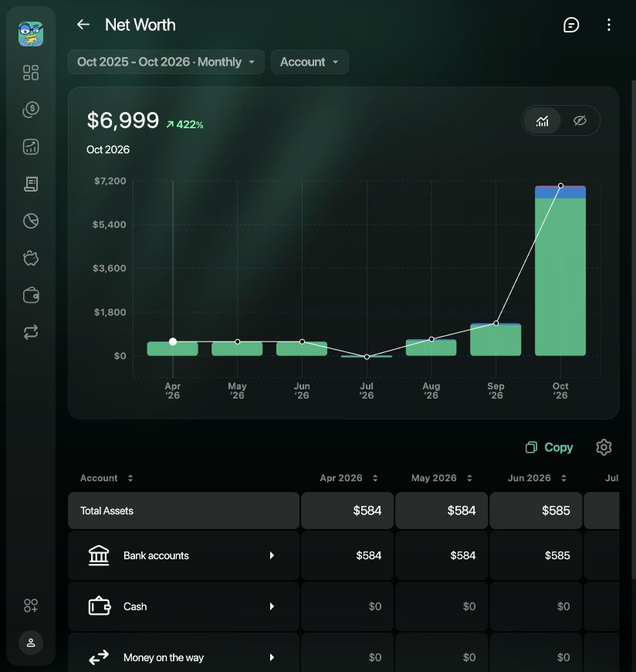This screenshot has height=672, width=636.
Task: Select the Sep '26 chart bar
Action: click(x=496, y=340)
